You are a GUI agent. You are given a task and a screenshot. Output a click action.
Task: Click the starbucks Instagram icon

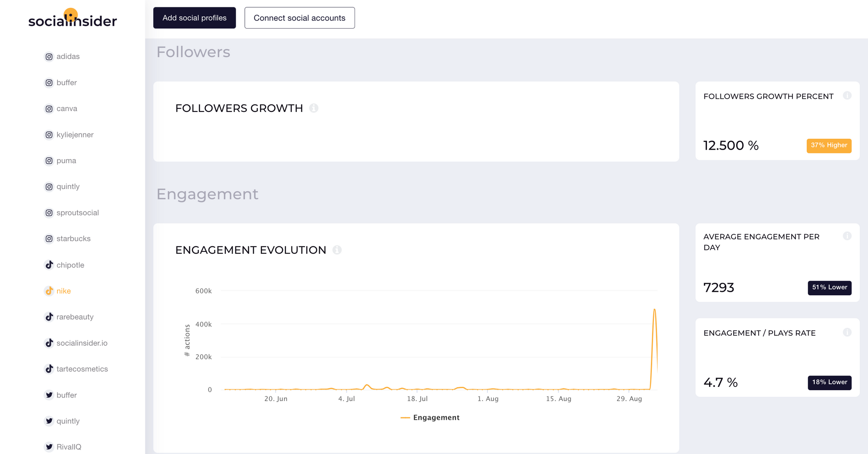click(x=49, y=239)
